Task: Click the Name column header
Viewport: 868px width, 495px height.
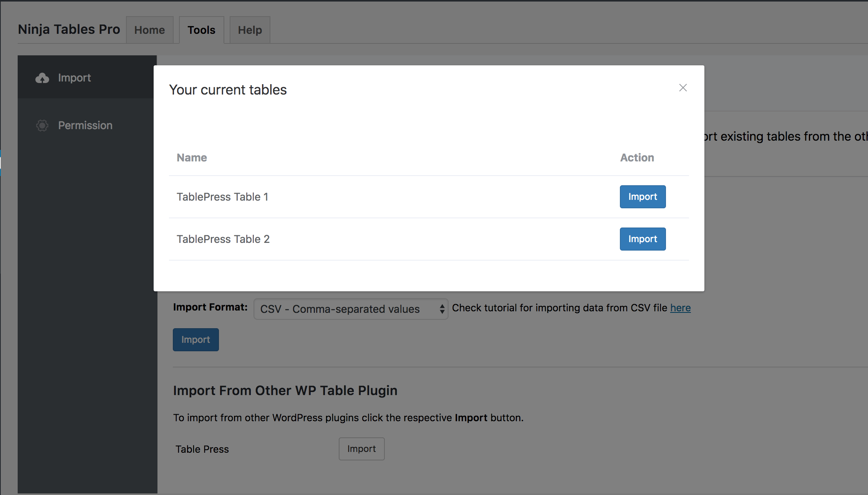Action: [192, 158]
